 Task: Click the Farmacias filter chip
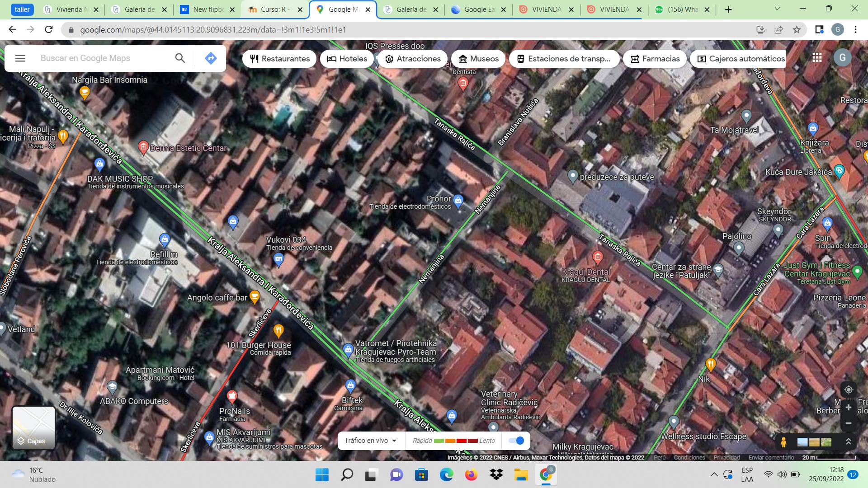[x=655, y=59]
